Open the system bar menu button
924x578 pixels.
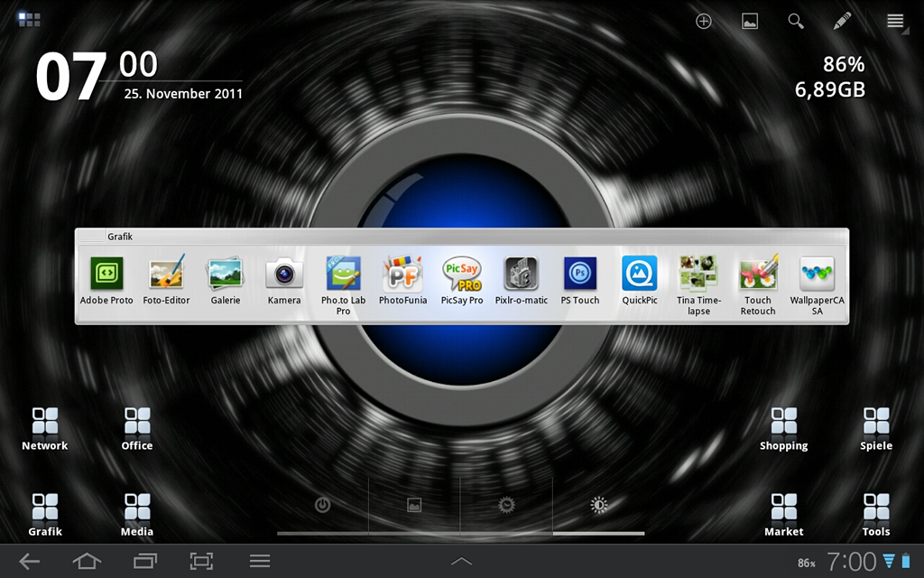point(260,561)
